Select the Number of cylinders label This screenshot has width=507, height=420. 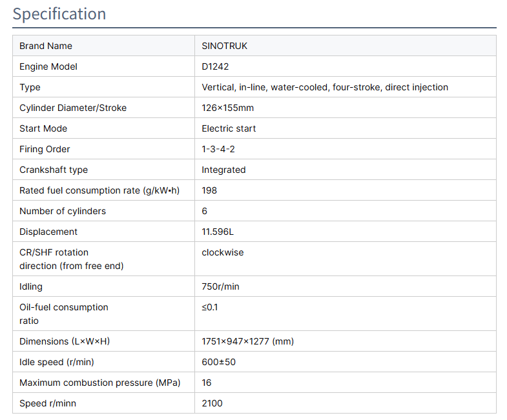coord(63,211)
